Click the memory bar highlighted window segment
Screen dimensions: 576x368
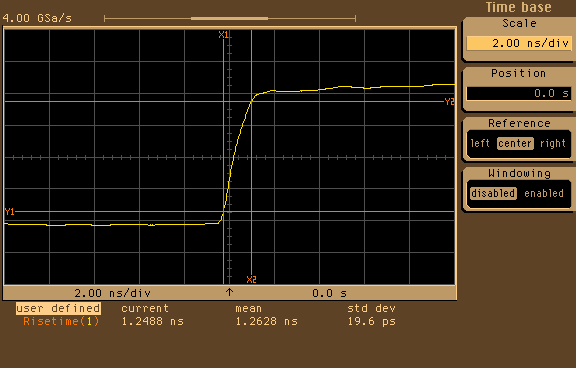point(230,18)
